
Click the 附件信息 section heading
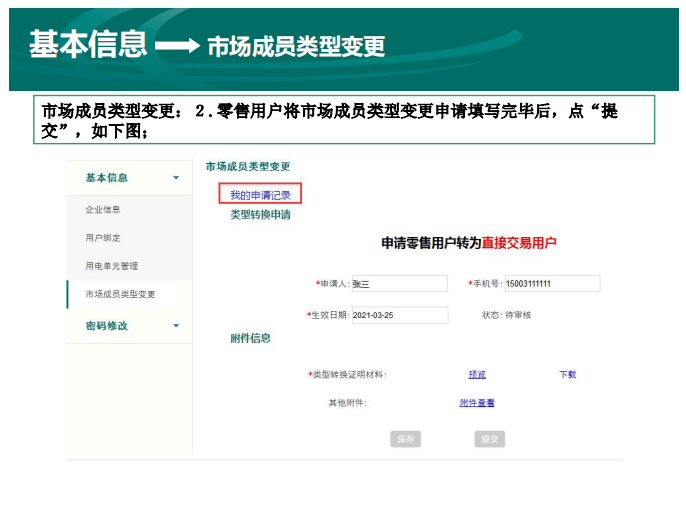coord(250,339)
